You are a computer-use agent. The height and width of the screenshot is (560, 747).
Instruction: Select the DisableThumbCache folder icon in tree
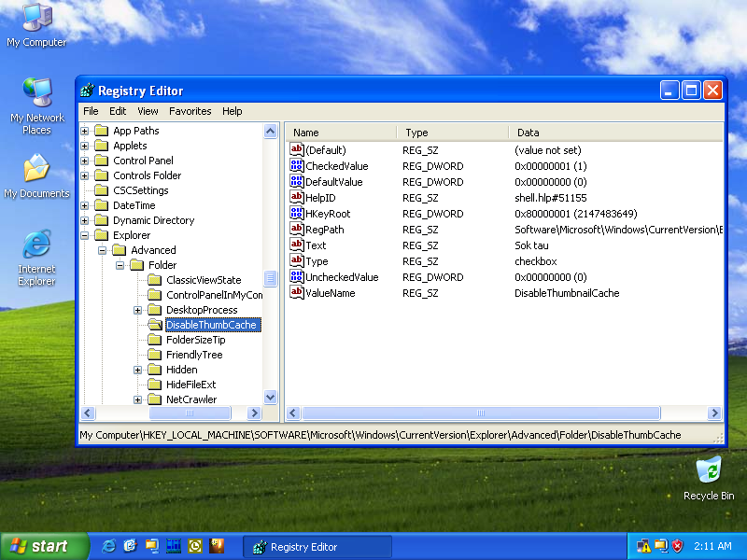(155, 325)
